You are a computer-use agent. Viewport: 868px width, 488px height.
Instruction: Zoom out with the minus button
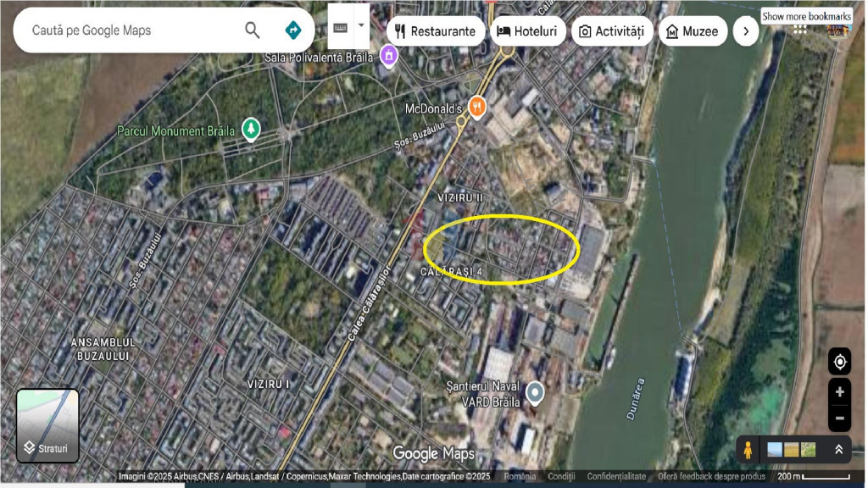(x=839, y=418)
